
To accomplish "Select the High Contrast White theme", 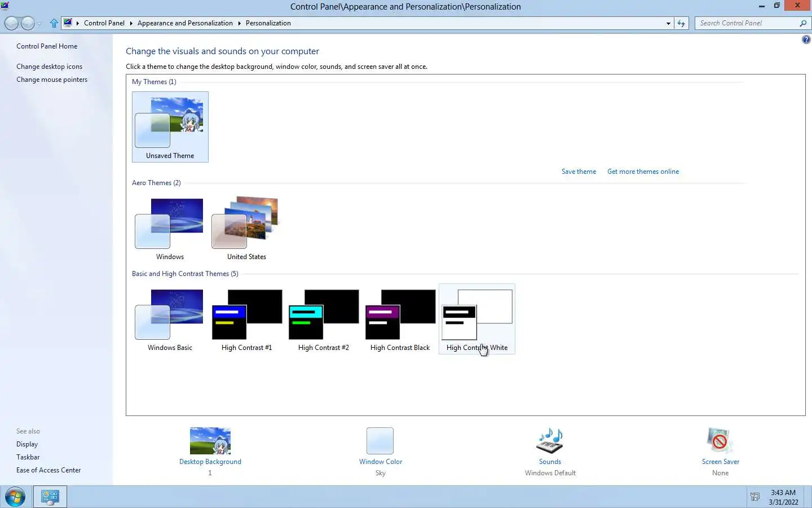I will pyautogui.click(x=477, y=319).
